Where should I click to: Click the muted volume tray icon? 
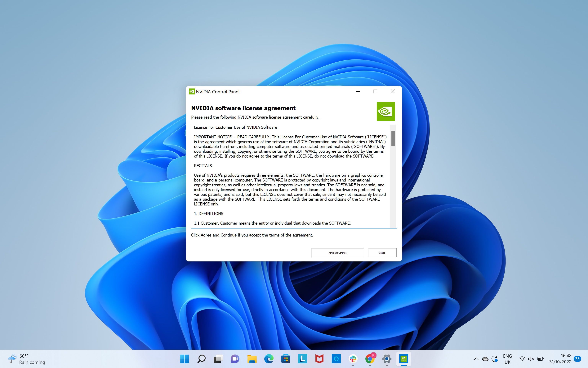click(531, 359)
